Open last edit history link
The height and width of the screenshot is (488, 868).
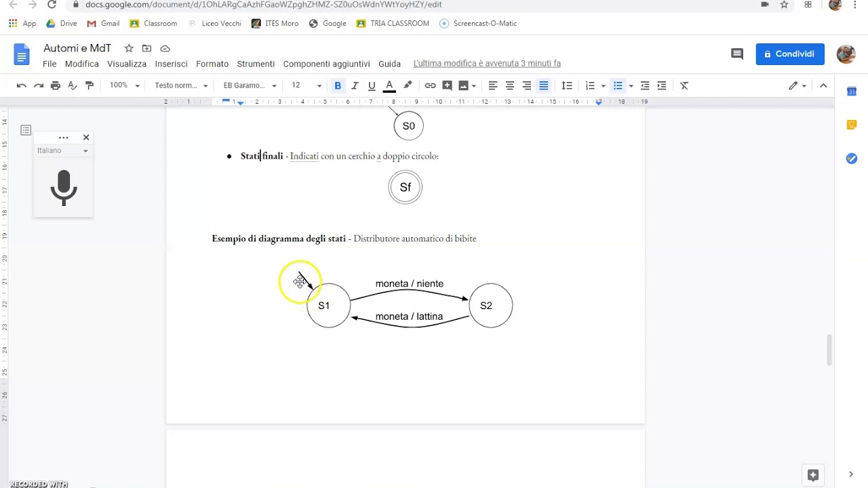click(487, 64)
